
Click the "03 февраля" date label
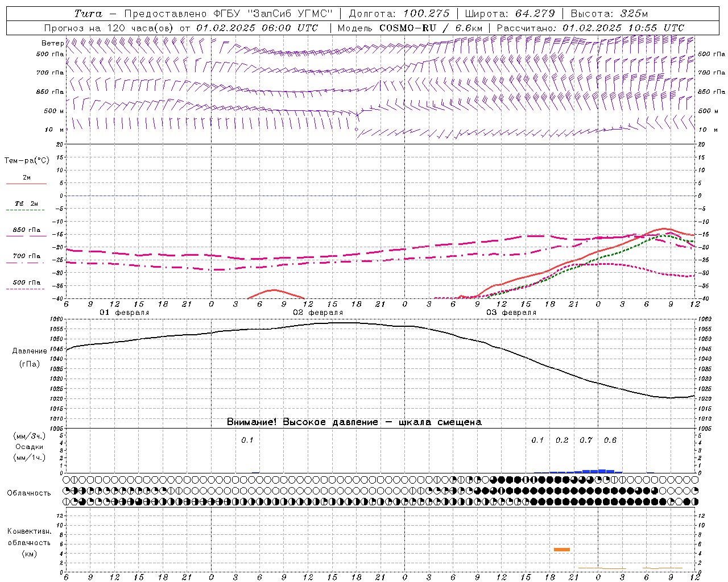click(511, 313)
